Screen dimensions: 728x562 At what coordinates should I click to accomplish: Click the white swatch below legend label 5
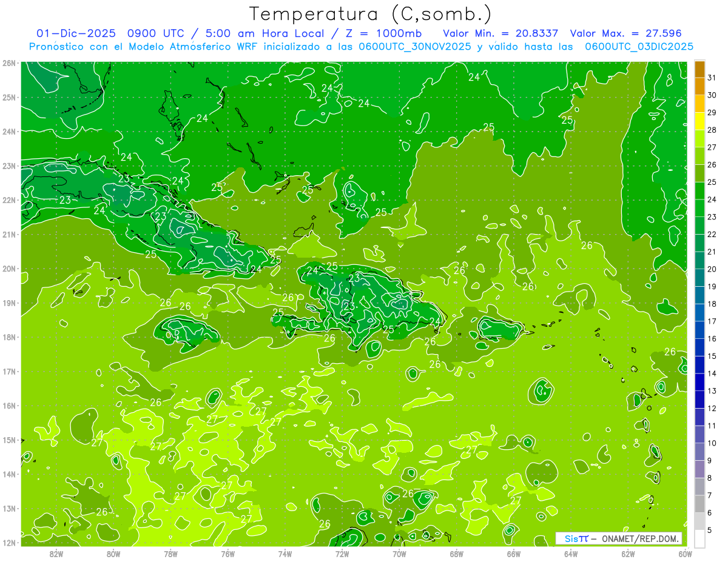699,538
